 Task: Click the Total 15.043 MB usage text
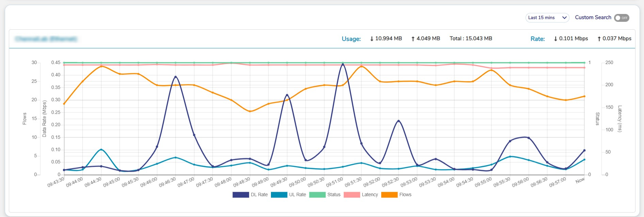click(x=471, y=38)
